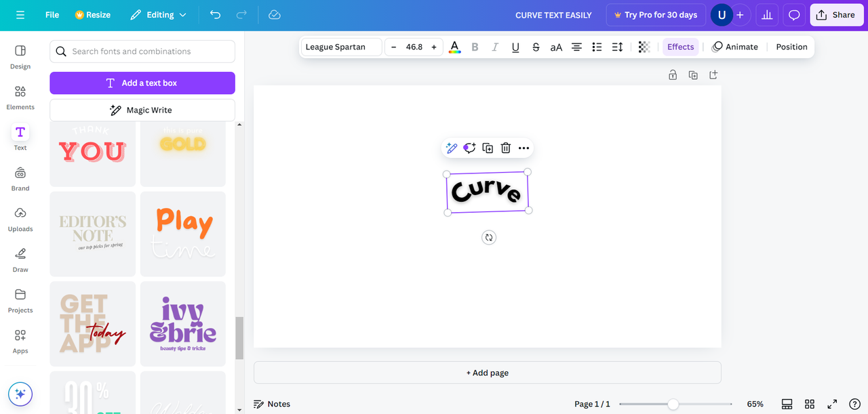Screen dimensions: 868x414
Task: Click the rotate handle below Curve text
Action: coord(489,237)
